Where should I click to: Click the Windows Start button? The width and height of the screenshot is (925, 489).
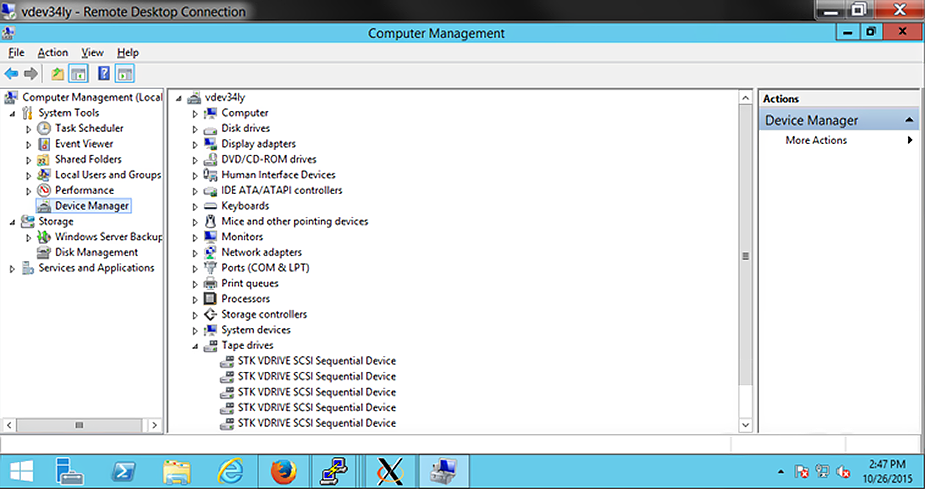[x=21, y=471]
